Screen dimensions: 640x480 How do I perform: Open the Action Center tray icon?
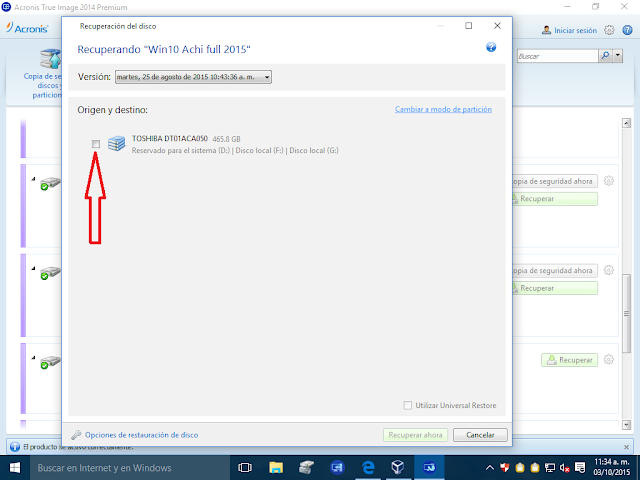coord(580,468)
